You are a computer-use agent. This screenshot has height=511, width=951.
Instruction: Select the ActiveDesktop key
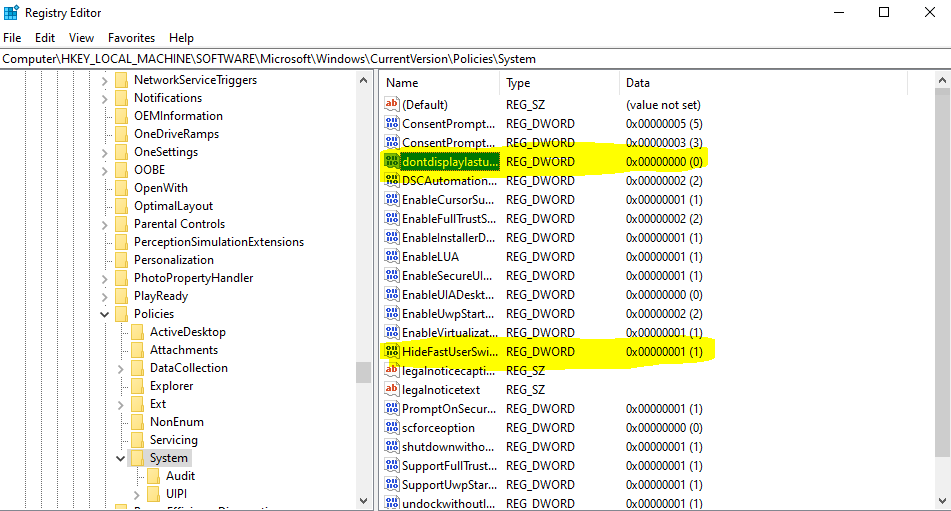[188, 332]
